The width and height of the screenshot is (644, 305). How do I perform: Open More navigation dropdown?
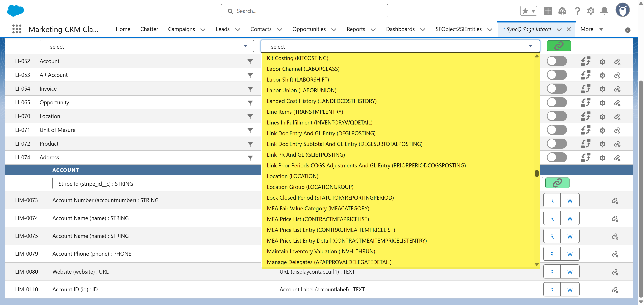592,29
